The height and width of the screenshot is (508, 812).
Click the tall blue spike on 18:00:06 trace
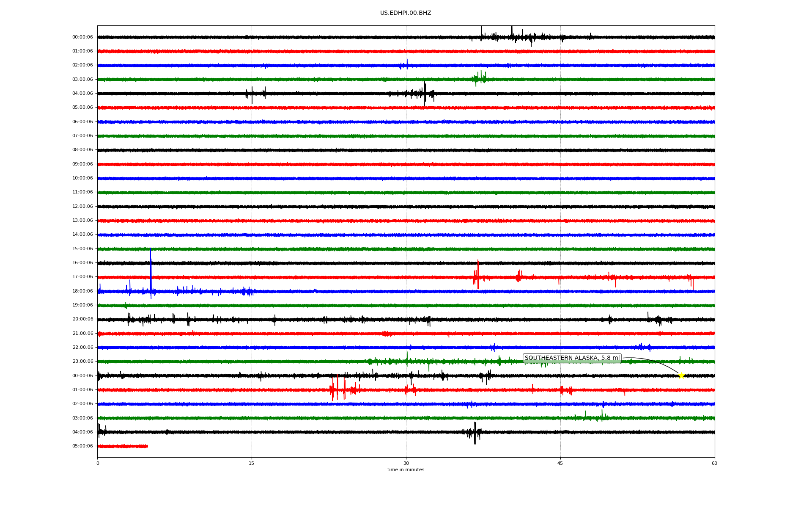coord(151,271)
